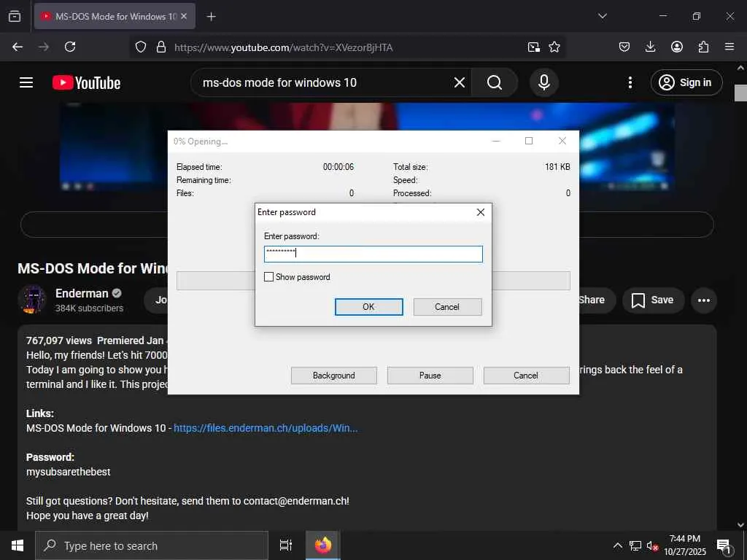Open the notification center icon
Screen dimensions: 747x560
(724, 545)
